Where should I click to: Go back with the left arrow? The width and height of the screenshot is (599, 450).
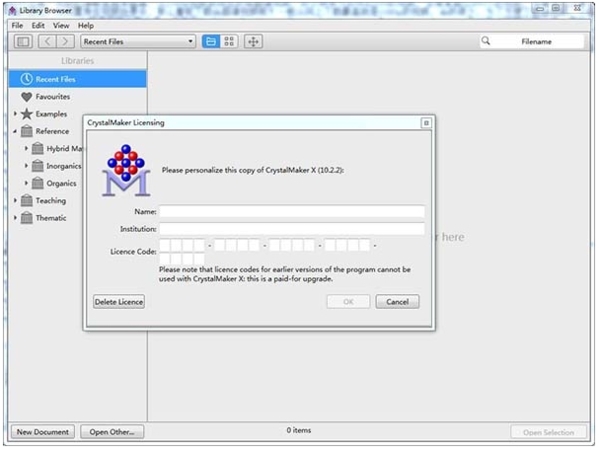[47, 41]
